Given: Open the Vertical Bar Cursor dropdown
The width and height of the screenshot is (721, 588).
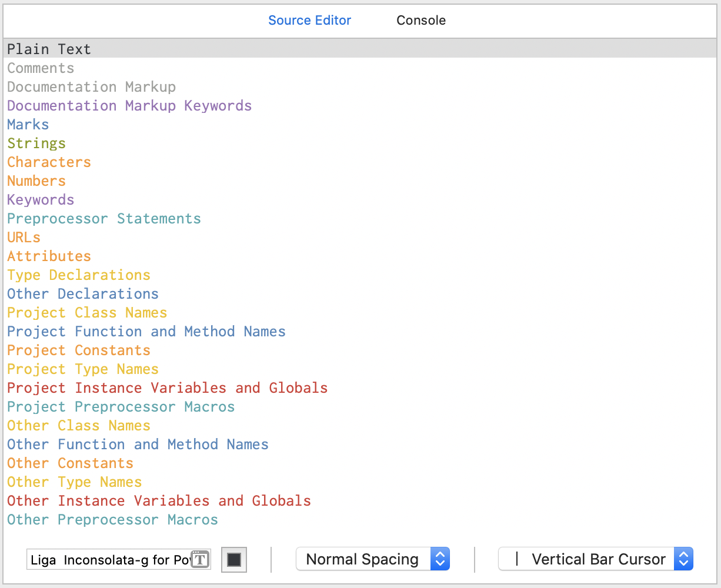Looking at the screenshot, I should click(x=595, y=559).
